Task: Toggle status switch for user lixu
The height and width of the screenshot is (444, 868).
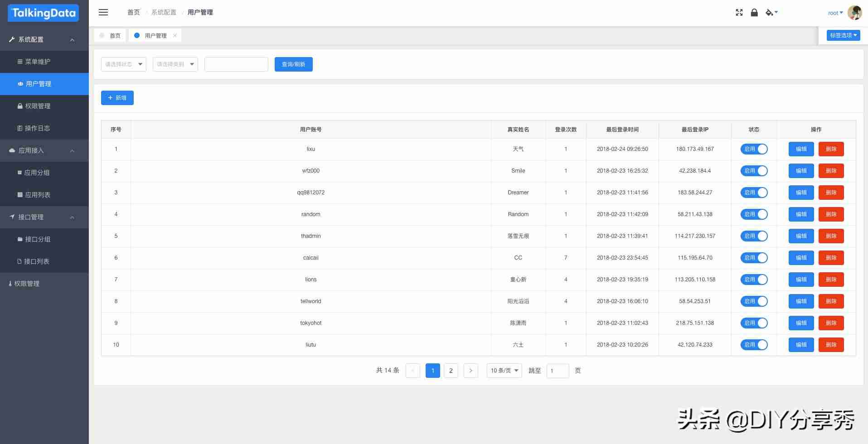Action: [754, 149]
